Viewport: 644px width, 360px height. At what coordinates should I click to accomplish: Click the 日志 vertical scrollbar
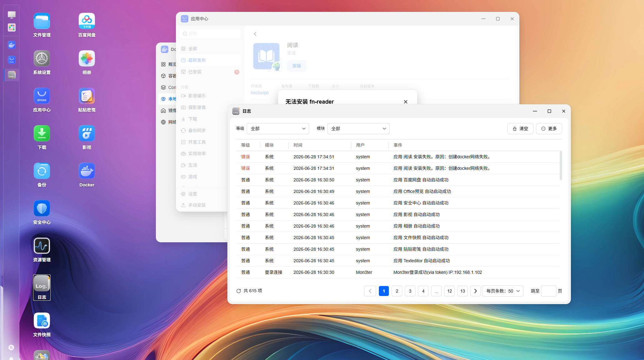pyautogui.click(x=561, y=166)
